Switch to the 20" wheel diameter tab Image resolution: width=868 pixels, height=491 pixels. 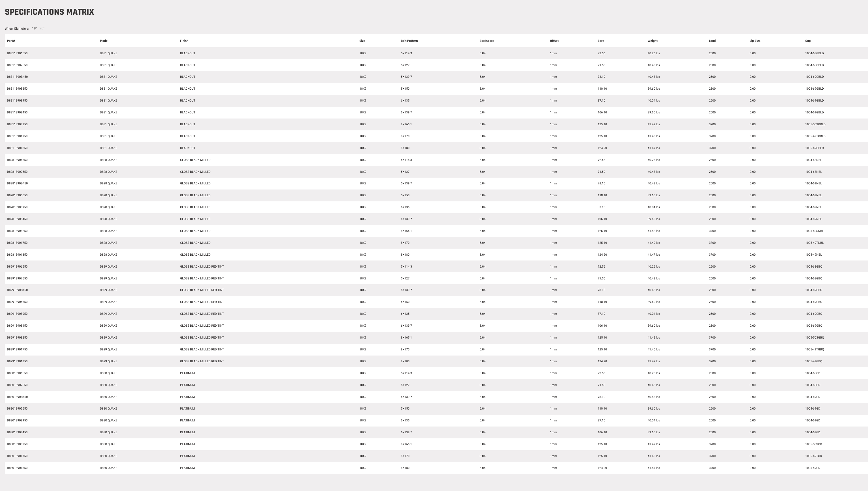click(x=42, y=28)
